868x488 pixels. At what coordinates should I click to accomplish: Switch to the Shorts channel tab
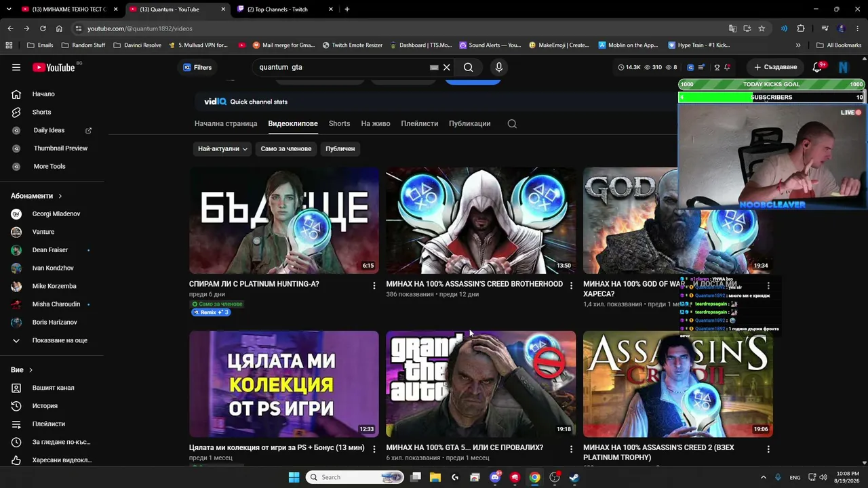pos(339,124)
